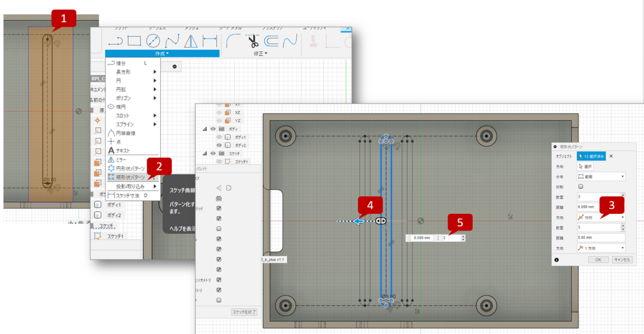Open the スロット submenu
This screenshot has height=334, width=644.
[133, 115]
